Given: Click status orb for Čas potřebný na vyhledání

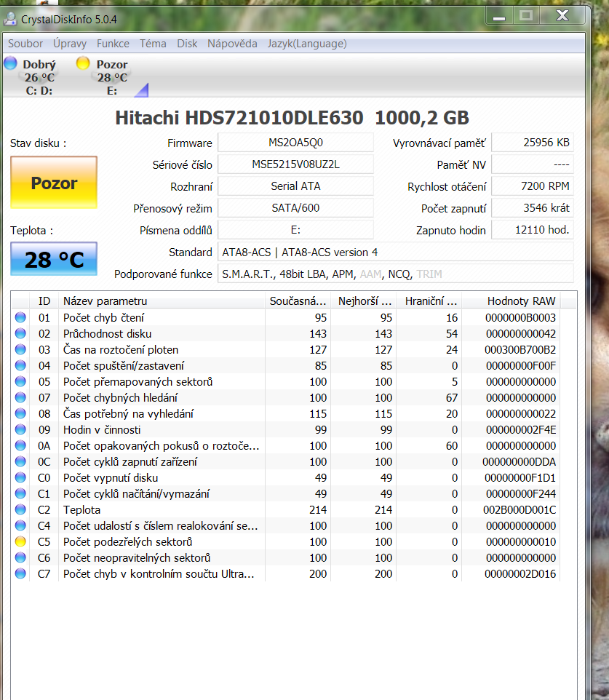Looking at the screenshot, I should point(20,413).
